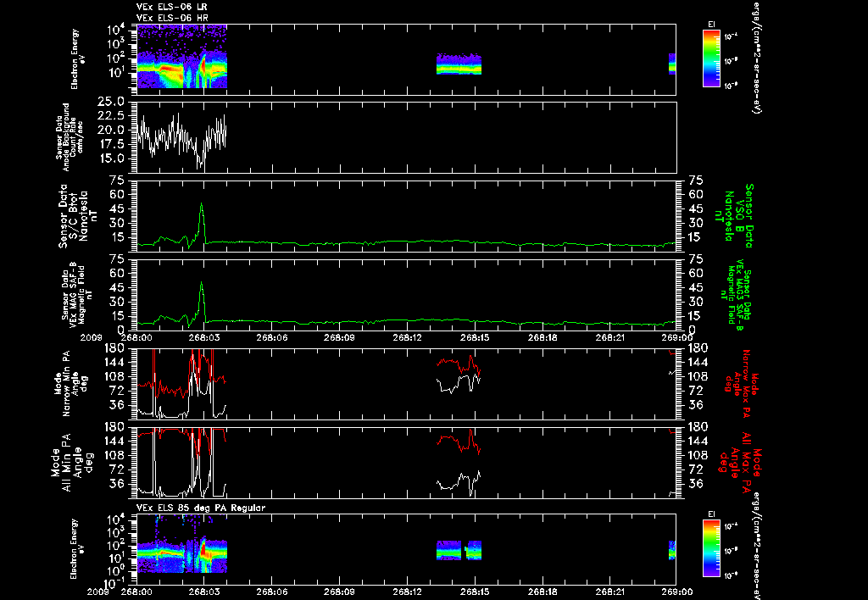Viewport: 868px width, 600px height.
Task: Click the EI color bar beside top spectrogram
Action: pyautogui.click(x=711, y=58)
